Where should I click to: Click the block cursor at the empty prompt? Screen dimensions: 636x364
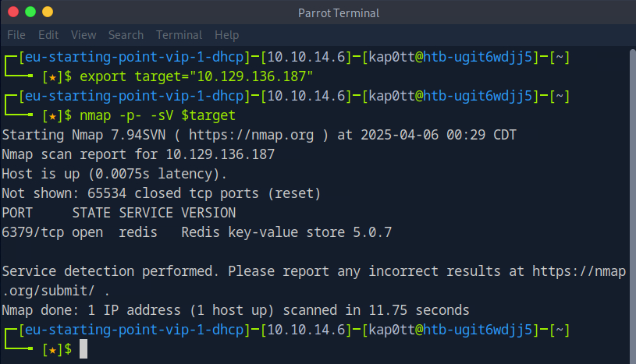pyautogui.click(x=83, y=349)
